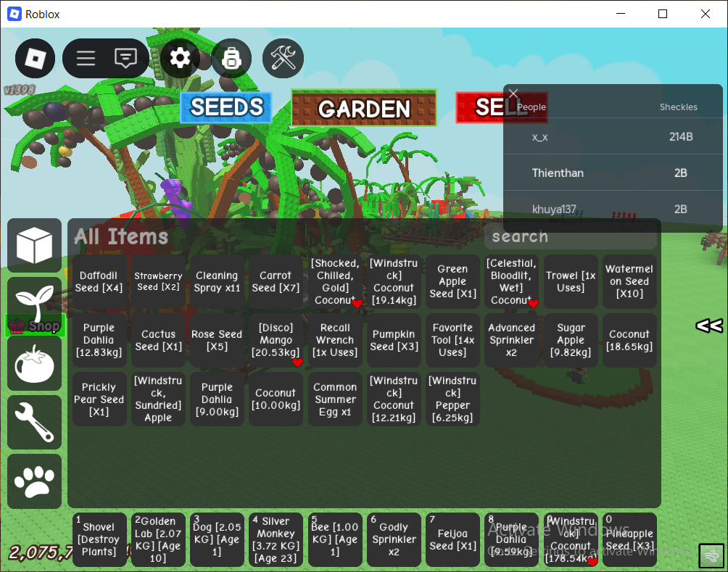Viewport: 728px width, 572px height.
Task: Select Windstruck Pepper [6.25kg] item
Action: tap(452, 399)
